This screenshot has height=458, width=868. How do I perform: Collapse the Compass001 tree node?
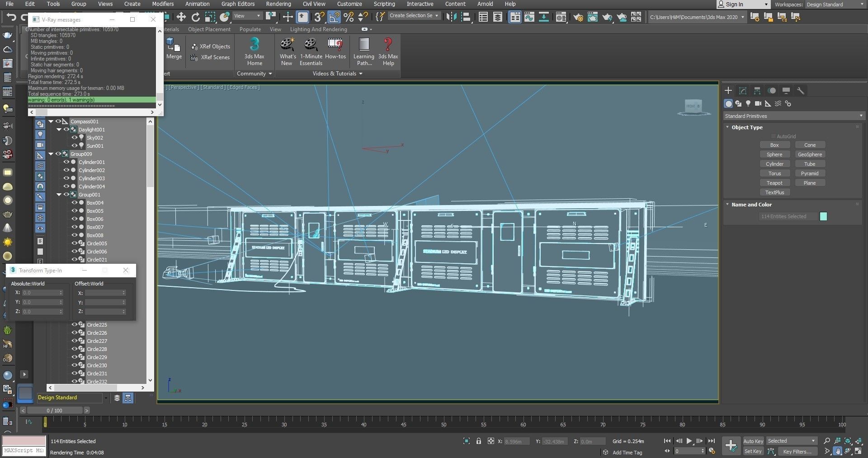coord(51,122)
